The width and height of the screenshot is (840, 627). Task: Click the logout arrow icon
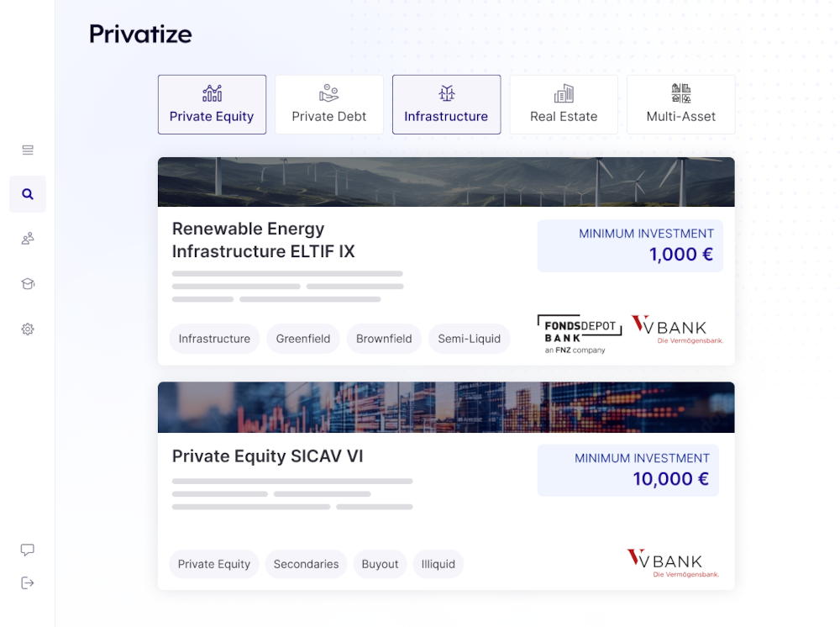pyautogui.click(x=27, y=582)
